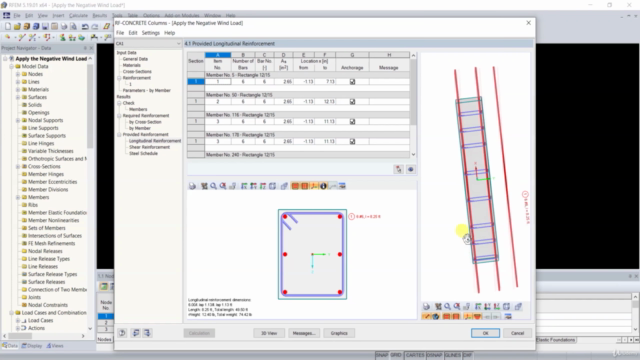Expand Materials folder in Project Navigator
This screenshot has width=640, height=360.
[x=18, y=89]
